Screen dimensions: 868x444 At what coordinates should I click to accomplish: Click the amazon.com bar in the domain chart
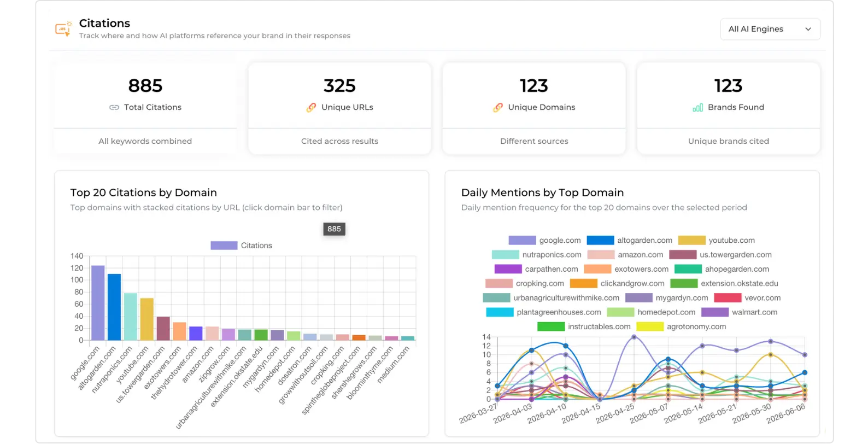click(x=212, y=334)
